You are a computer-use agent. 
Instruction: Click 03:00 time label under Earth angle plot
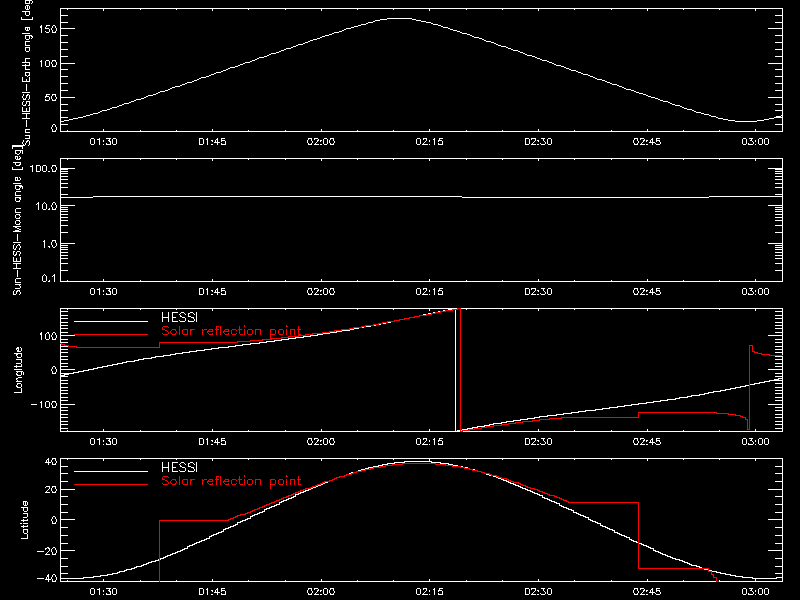point(756,142)
